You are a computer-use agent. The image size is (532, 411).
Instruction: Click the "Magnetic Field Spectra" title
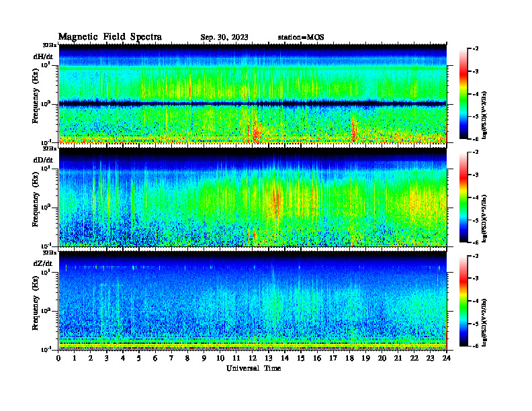[x=110, y=37]
